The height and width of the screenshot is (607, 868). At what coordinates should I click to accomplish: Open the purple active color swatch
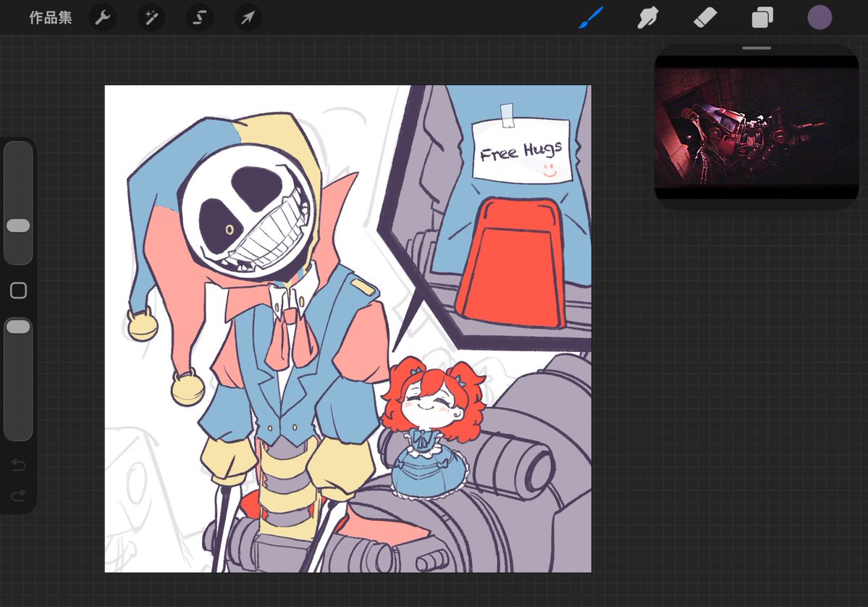pyautogui.click(x=819, y=17)
